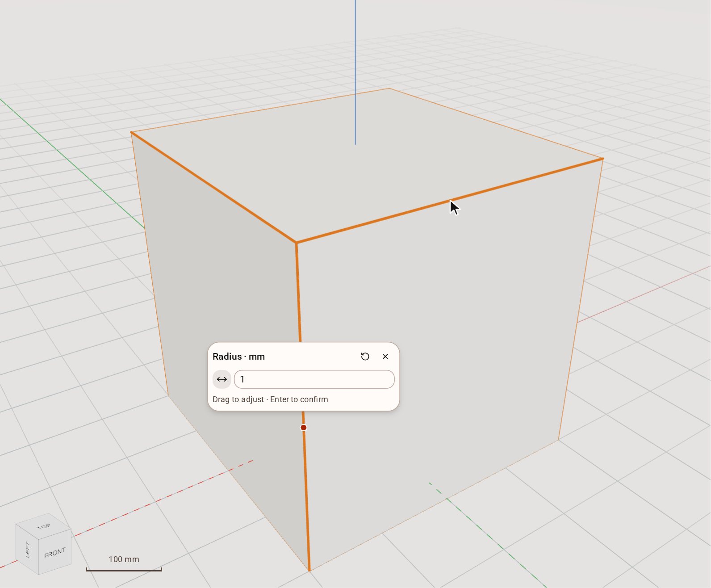Toggle the highlighted top-right edge under the cursor

tap(450, 201)
